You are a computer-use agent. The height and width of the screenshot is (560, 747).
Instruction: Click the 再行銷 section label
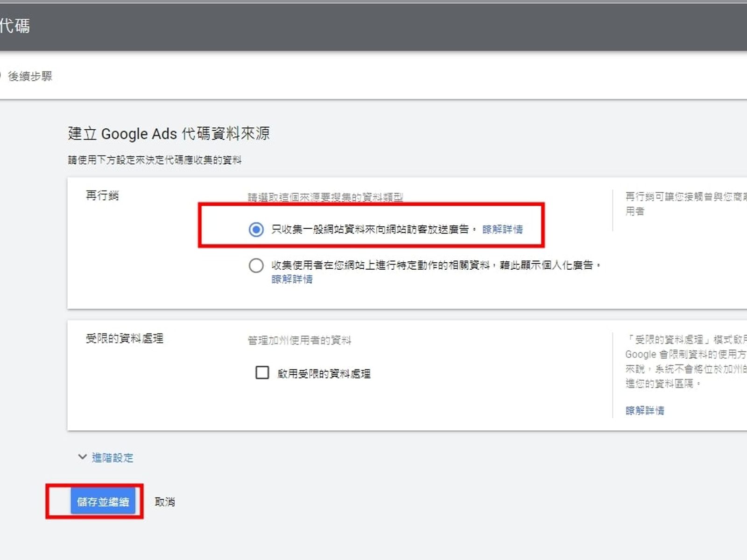point(102,195)
